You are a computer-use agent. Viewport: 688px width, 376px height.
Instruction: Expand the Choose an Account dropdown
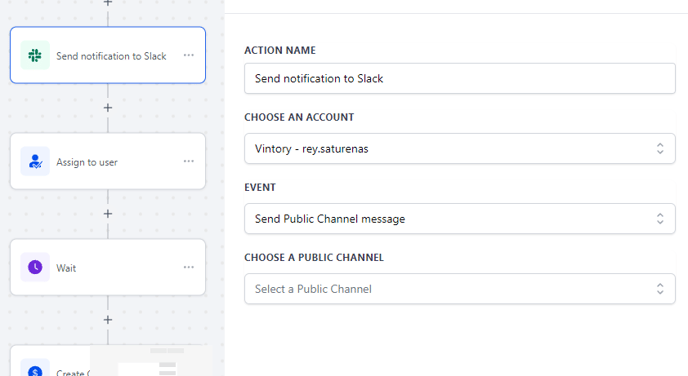click(x=460, y=149)
